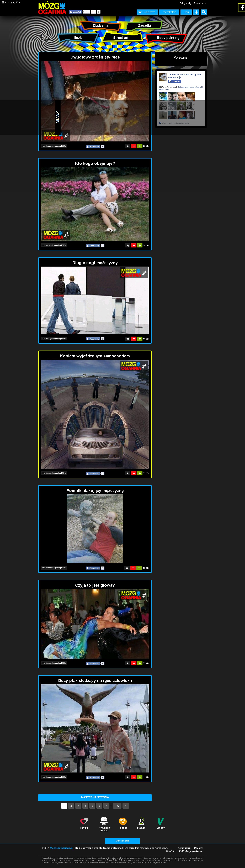Go to NASTĘPNA STRONA
Image resolution: width=245 pixels, height=868 pixels.
pos(95,797)
